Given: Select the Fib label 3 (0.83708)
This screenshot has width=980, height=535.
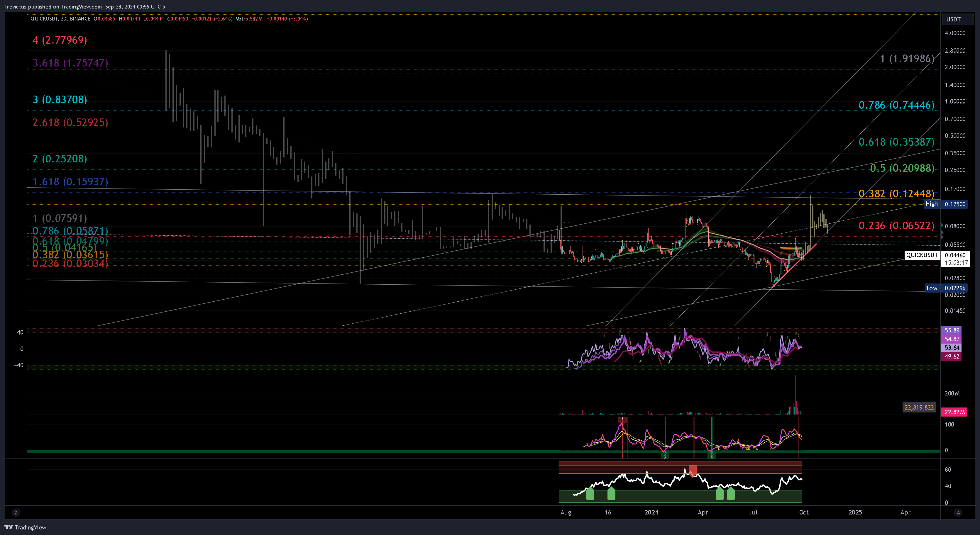Looking at the screenshot, I should pos(60,100).
